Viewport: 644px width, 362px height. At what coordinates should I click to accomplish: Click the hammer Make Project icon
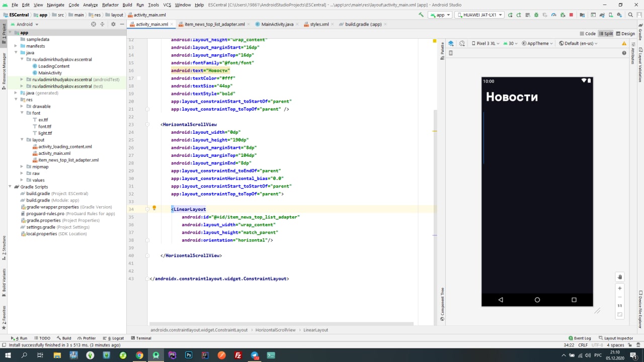421,15
